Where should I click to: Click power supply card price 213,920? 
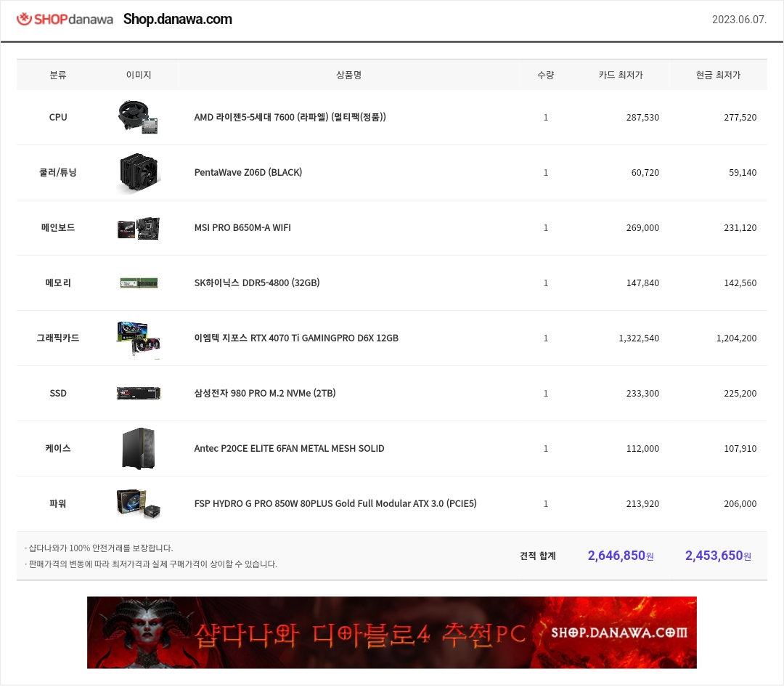pyautogui.click(x=642, y=504)
